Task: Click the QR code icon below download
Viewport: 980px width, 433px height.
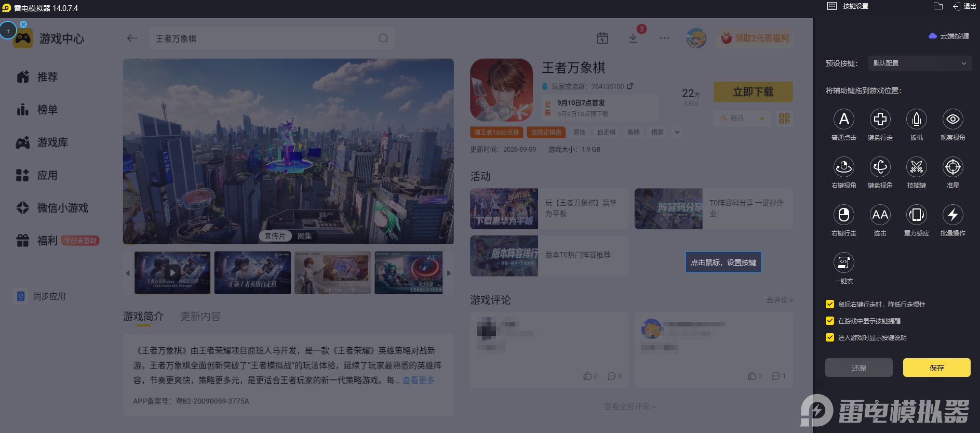Action: [x=784, y=119]
